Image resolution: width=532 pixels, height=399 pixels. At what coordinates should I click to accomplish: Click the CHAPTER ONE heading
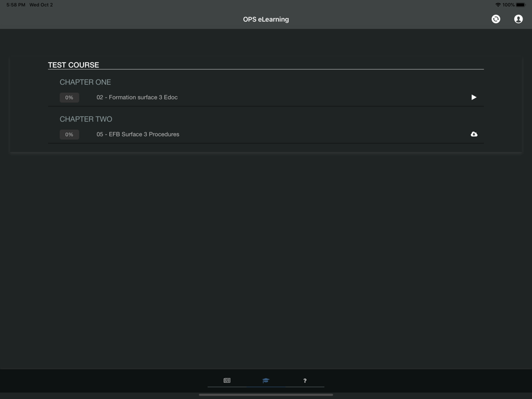85,82
